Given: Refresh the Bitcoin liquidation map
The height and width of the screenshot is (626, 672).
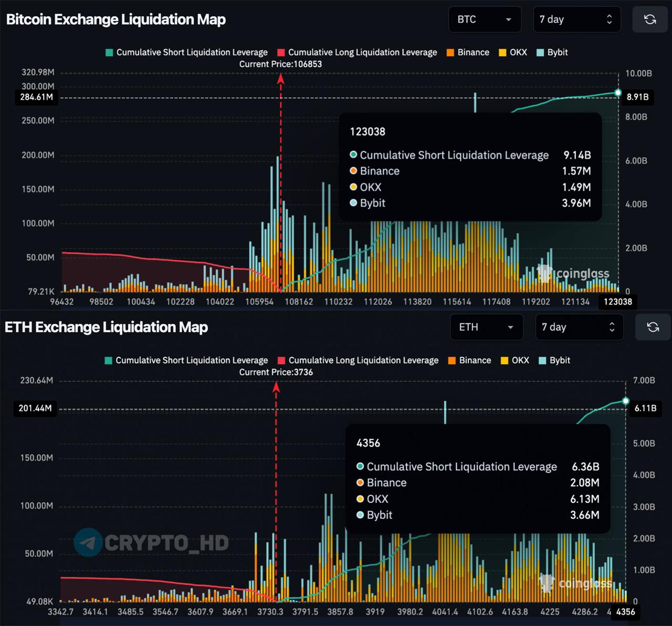Looking at the screenshot, I should (650, 19).
